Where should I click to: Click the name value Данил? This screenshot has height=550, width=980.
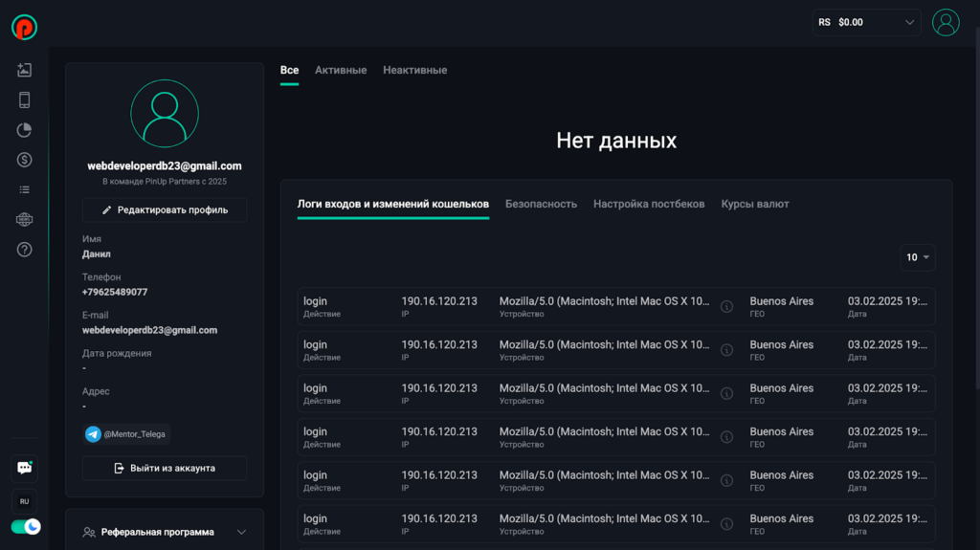[97, 254]
